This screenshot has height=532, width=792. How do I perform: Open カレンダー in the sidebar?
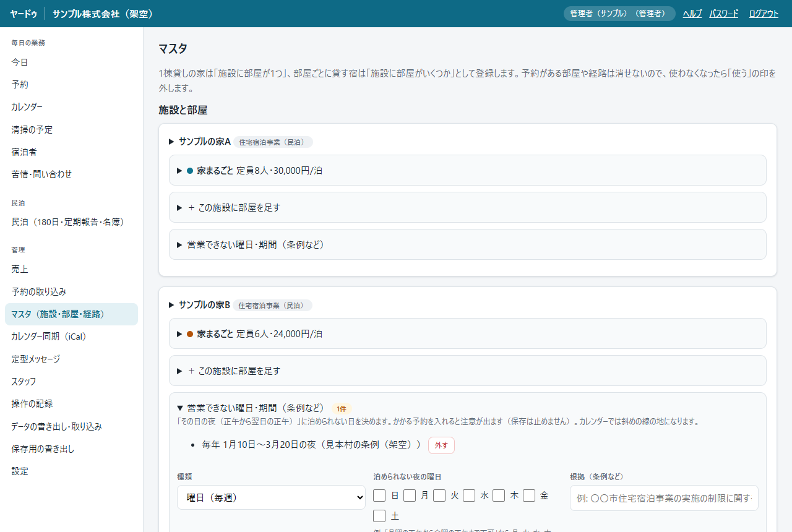[x=71, y=107]
